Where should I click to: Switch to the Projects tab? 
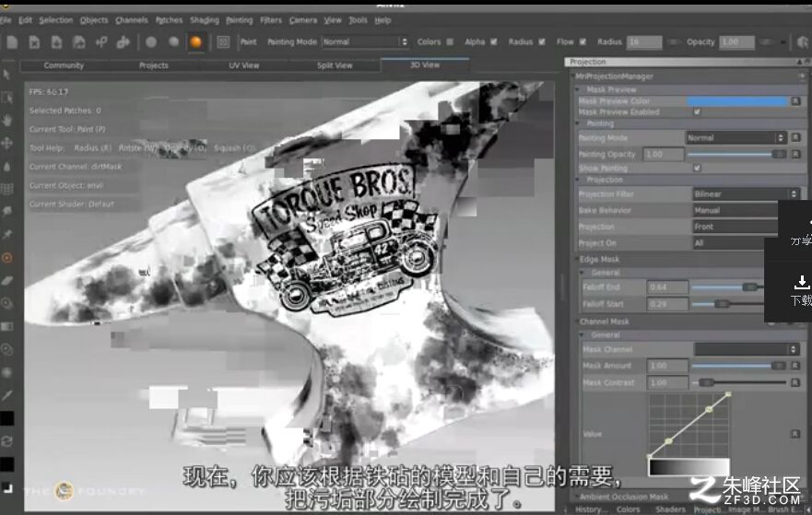pyautogui.click(x=154, y=65)
